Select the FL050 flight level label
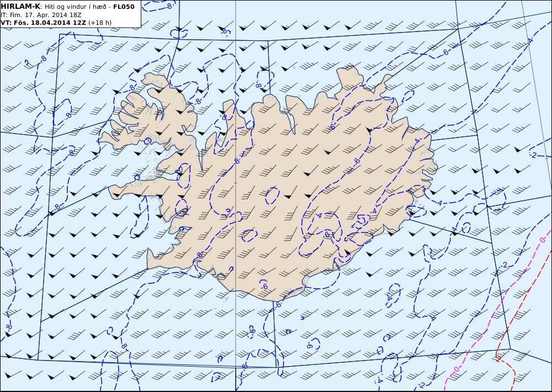Viewport: 552px width, 392px height. pos(124,7)
